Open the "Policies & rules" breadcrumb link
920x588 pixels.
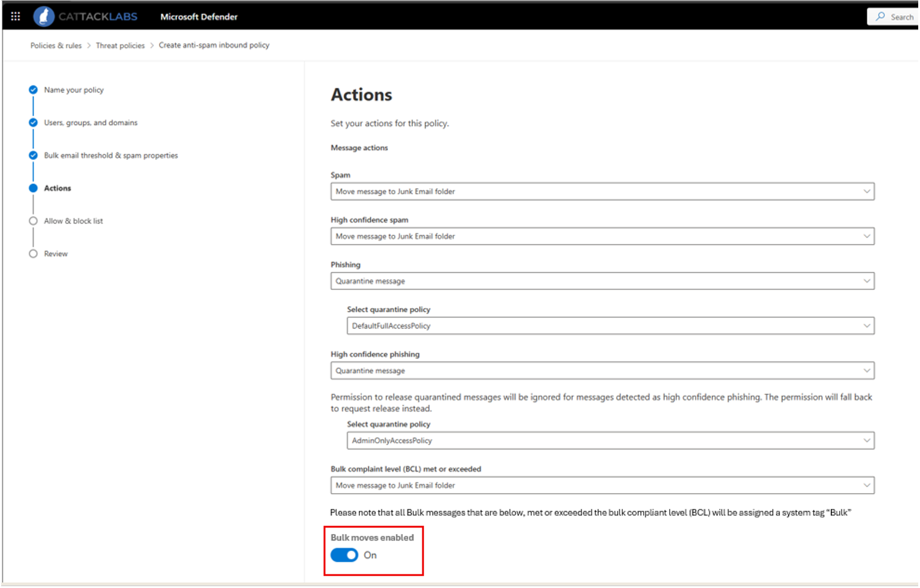click(56, 45)
